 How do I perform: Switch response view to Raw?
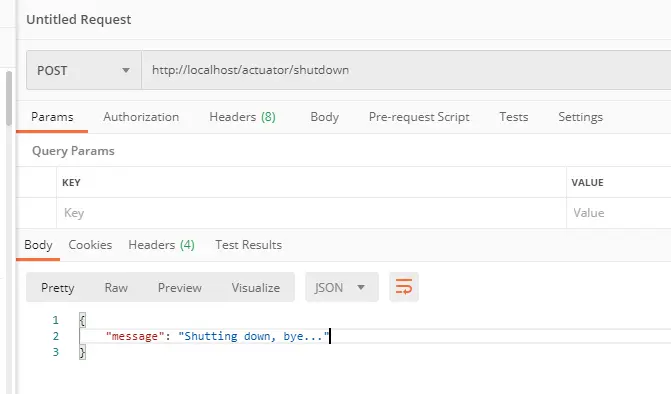(116, 287)
